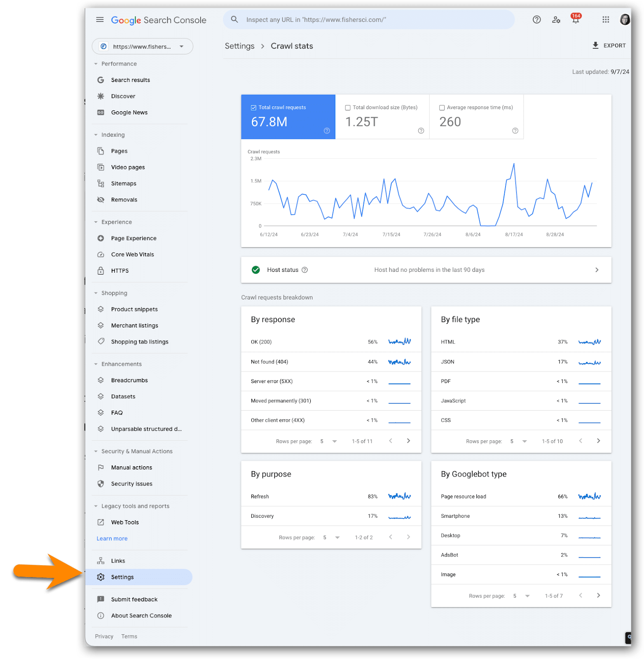This screenshot has width=644, height=659.
Task: Click the manage users and settings icon
Action: click(556, 20)
